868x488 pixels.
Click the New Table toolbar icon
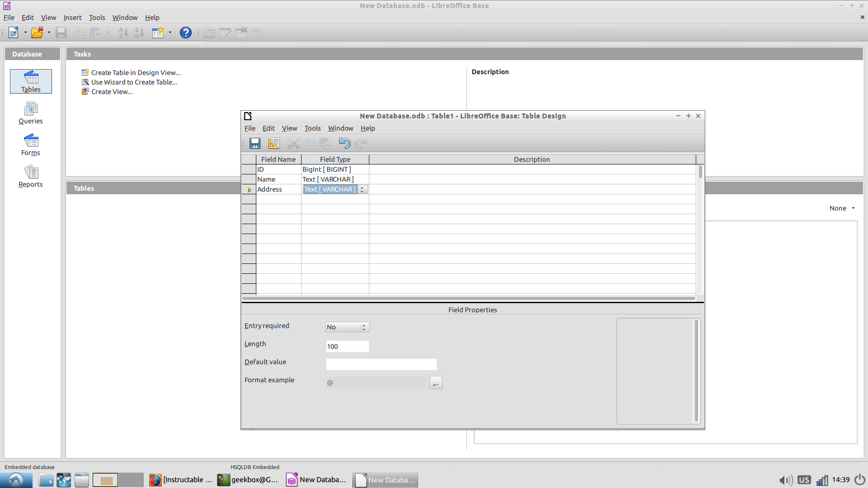158,33
